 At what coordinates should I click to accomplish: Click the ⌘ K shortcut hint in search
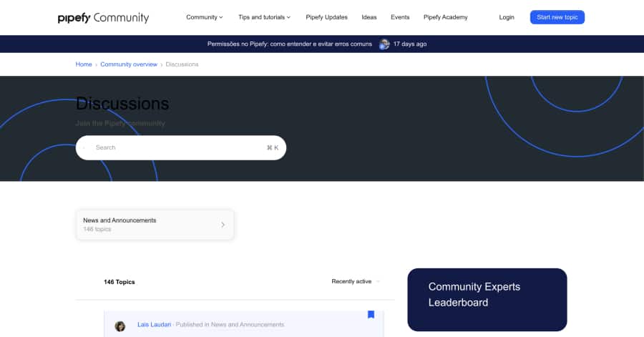[x=273, y=148]
